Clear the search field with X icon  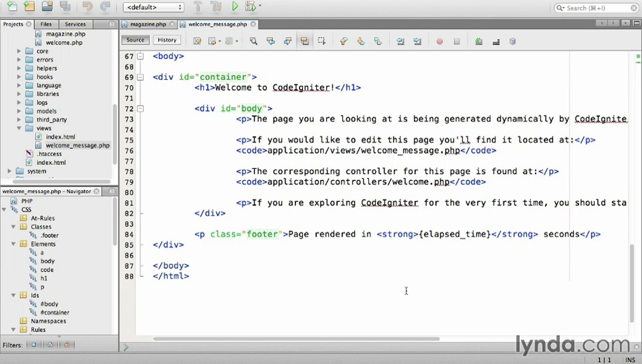pyautogui.click(x=634, y=8)
